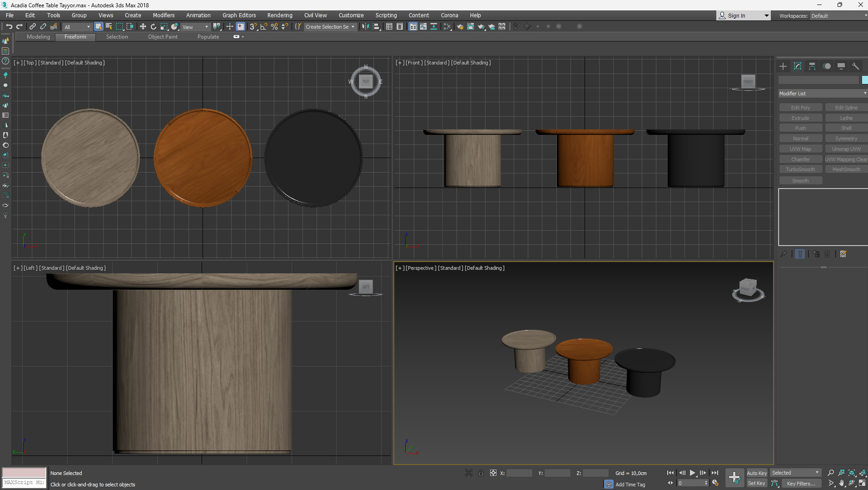Apply the UVW Map modifier button
Image resolution: width=868 pixels, height=490 pixels.
[x=800, y=149]
